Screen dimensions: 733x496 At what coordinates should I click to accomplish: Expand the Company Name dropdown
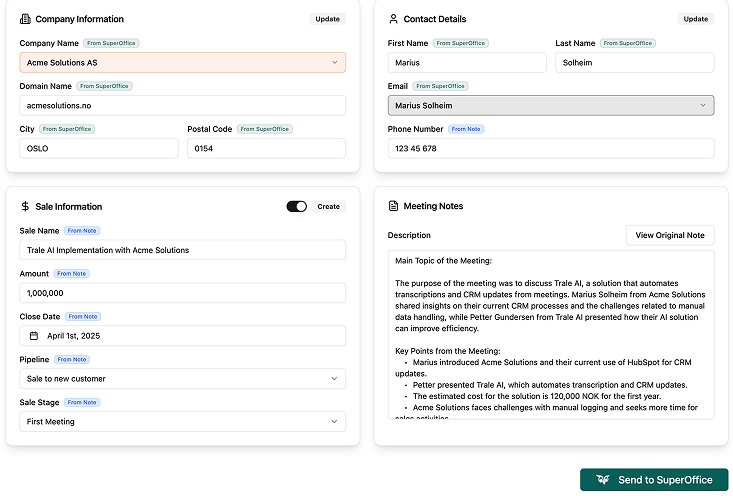182,62
